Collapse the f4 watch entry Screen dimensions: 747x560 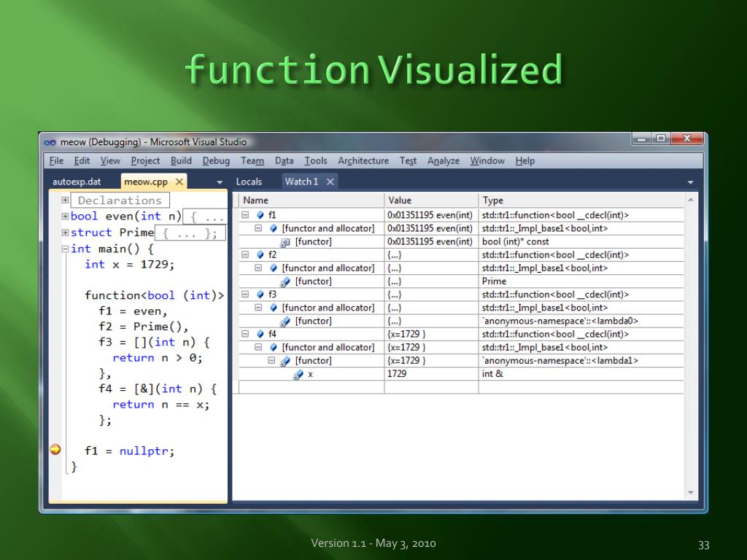point(245,334)
